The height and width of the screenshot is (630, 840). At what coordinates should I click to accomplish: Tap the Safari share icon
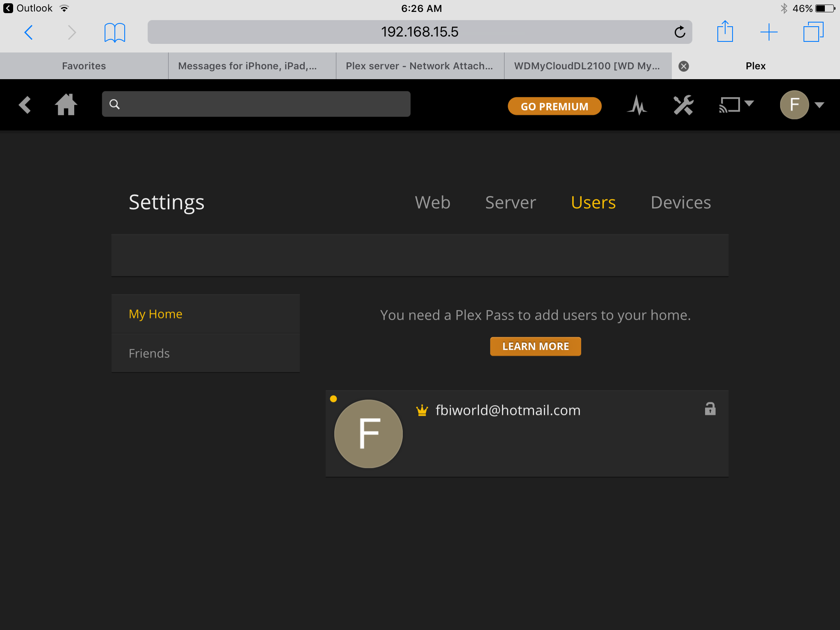coord(725,32)
